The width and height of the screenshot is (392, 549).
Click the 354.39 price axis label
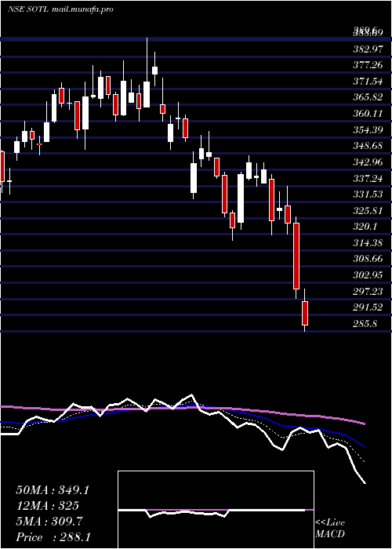click(368, 129)
